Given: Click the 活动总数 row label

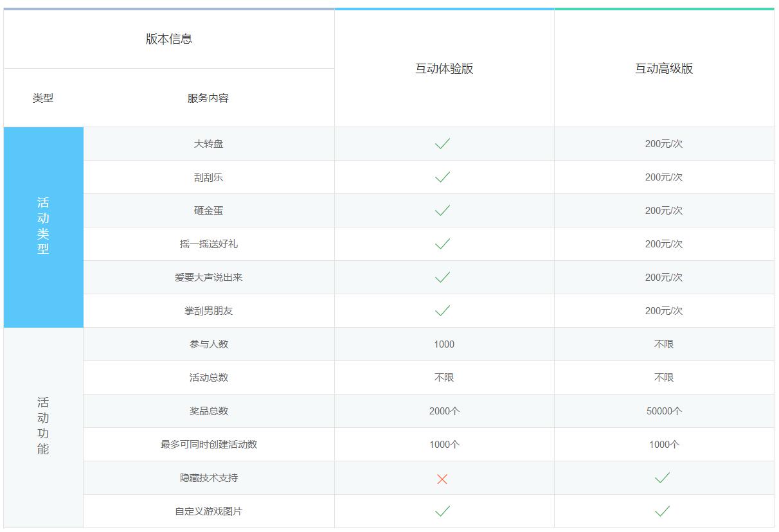Looking at the screenshot, I should [209, 378].
